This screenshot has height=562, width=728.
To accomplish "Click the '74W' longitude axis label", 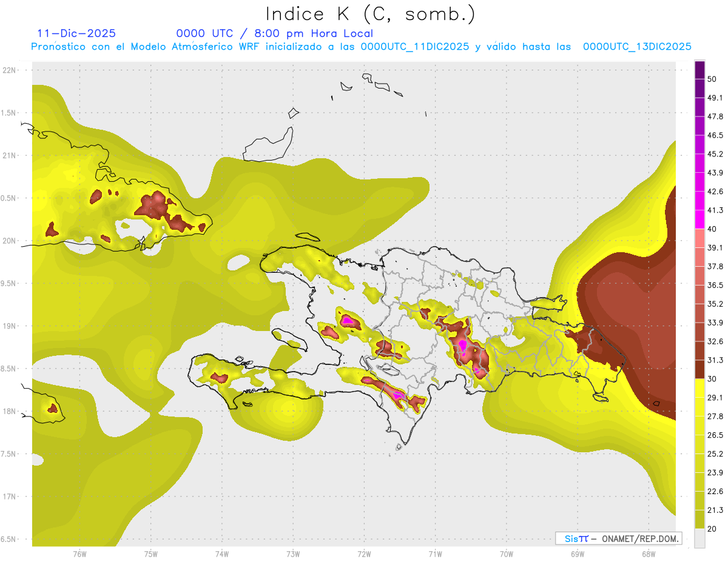I will (221, 554).
